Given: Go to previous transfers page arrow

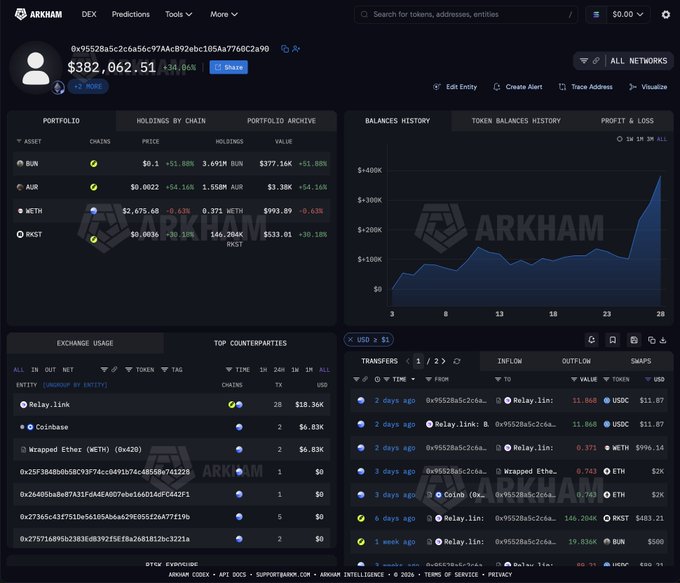Looking at the screenshot, I should pos(408,361).
